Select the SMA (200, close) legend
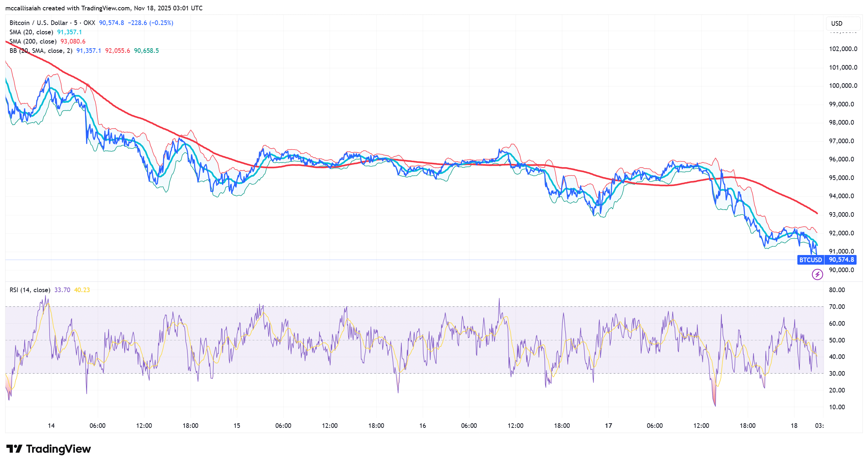This screenshot has height=465, width=868. (33, 41)
